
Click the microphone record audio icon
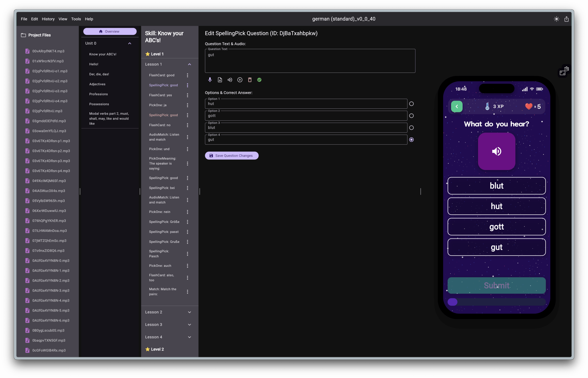(210, 80)
